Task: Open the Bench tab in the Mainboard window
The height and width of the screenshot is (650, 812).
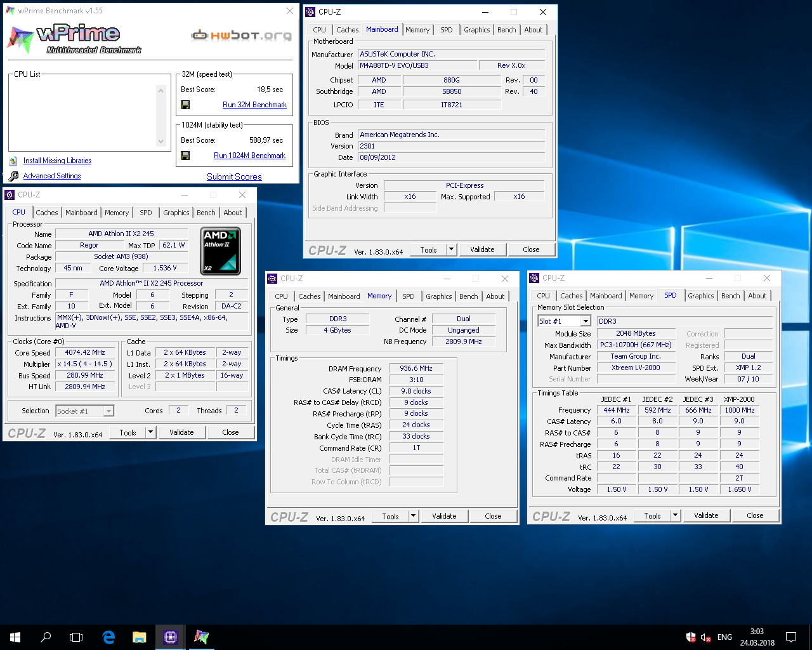Action: pyautogui.click(x=507, y=30)
